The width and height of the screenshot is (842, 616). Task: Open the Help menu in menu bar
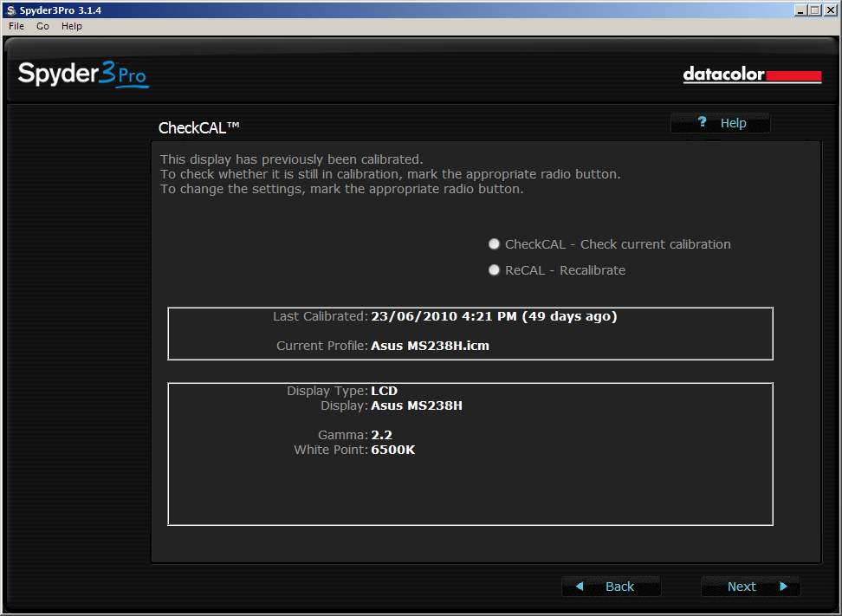coord(71,26)
